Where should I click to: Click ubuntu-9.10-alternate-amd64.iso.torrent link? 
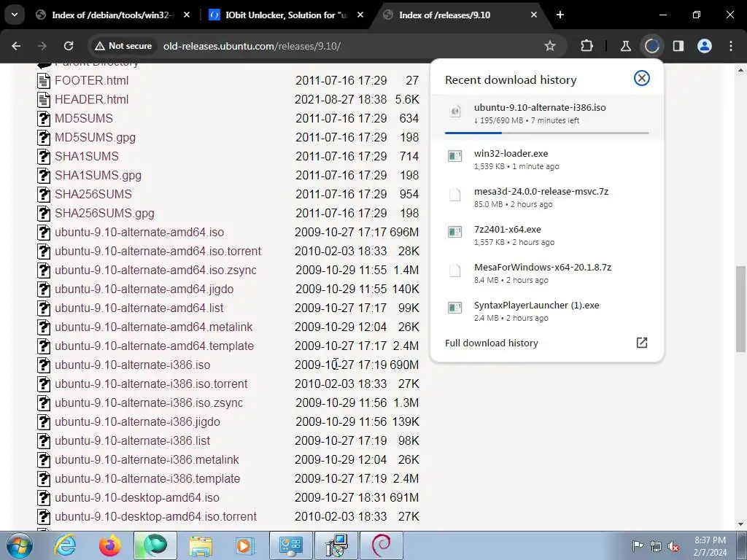point(158,251)
